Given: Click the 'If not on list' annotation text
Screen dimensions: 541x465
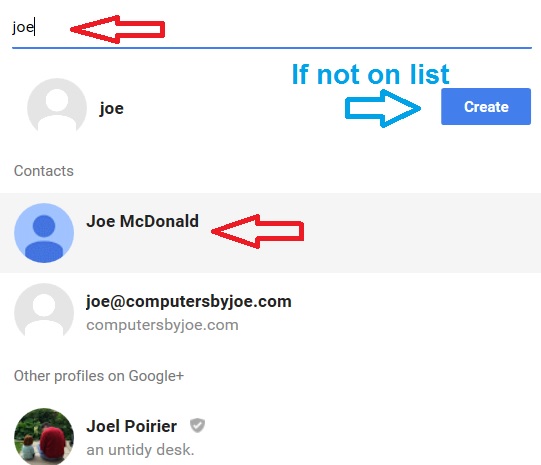Looking at the screenshot, I should 371,74.
